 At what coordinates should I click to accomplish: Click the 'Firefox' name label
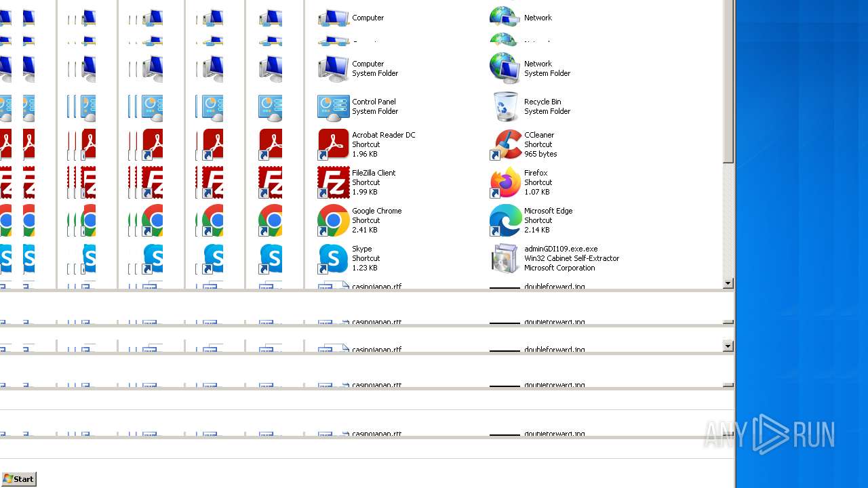coord(536,173)
